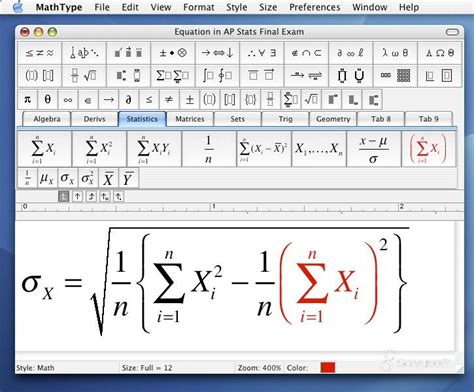This screenshot has height=392, width=474.
Task: Open the relational symbols palette (≤ ≠ ≈)
Action: tap(39, 53)
